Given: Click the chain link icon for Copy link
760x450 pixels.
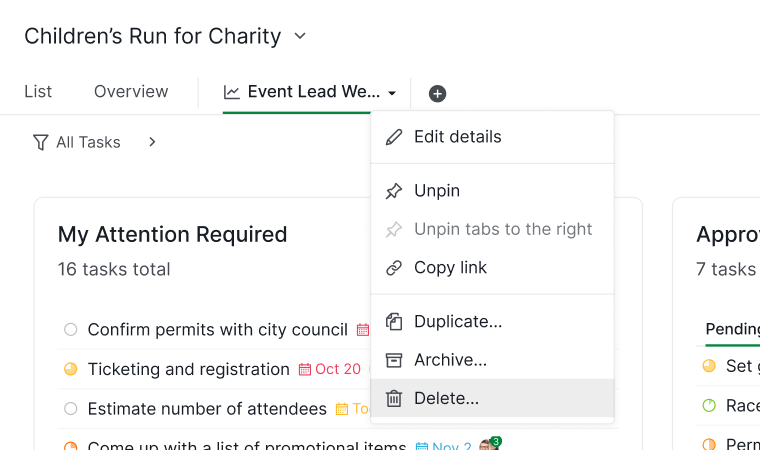Looking at the screenshot, I should 394,268.
